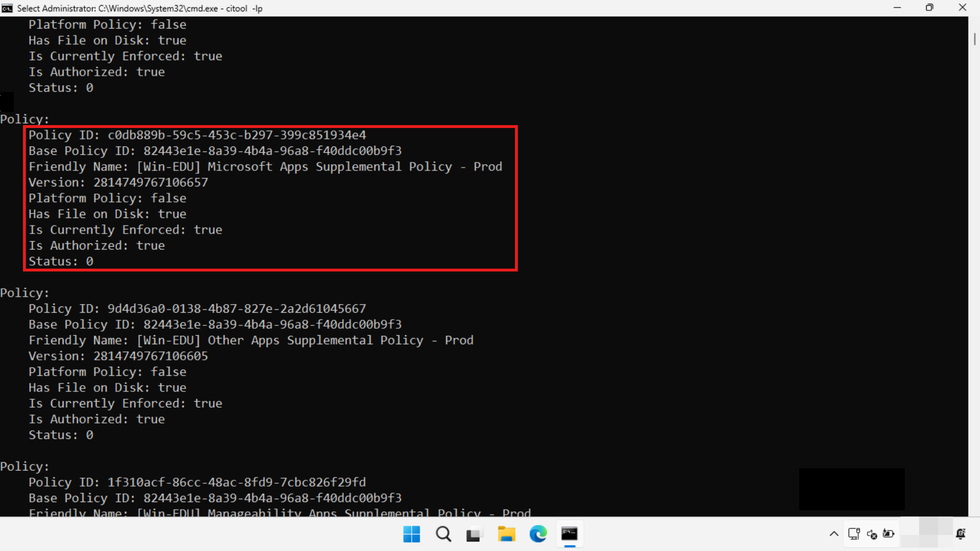The image size is (980, 551).
Task: Click Version 2814749767106657
Action: 118,183
